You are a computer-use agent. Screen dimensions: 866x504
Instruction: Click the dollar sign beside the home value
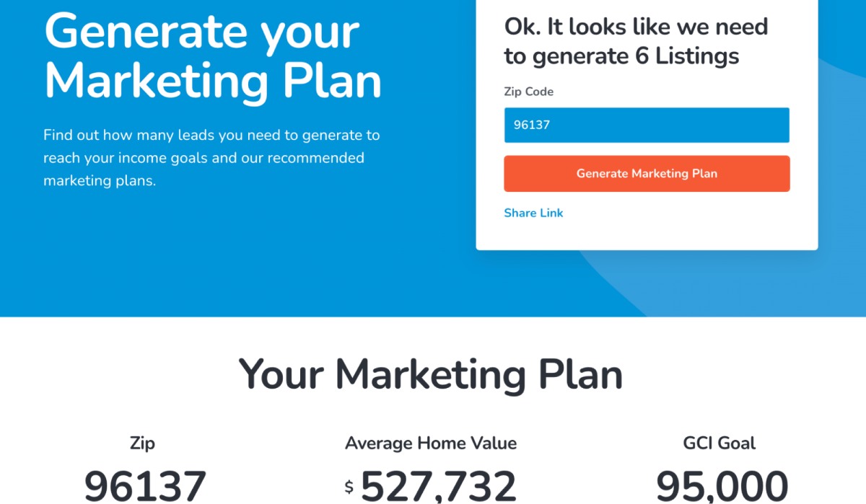(x=349, y=487)
